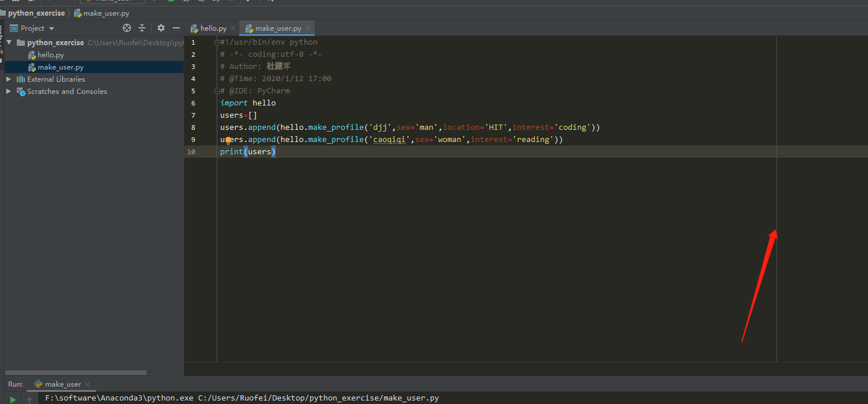This screenshot has width=868, height=404.
Task: Click the '# -*- coding:utf-8 -*-' comment
Action: pyautogui.click(x=271, y=54)
